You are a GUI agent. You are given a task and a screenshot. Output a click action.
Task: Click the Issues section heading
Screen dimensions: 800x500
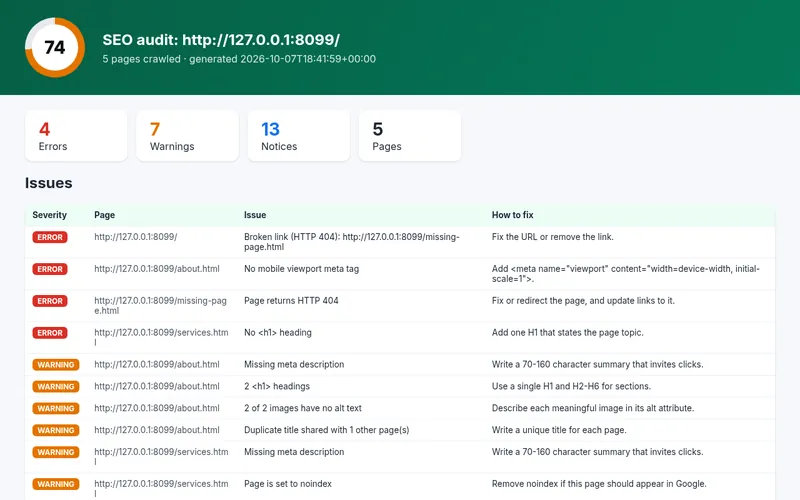(x=48, y=183)
